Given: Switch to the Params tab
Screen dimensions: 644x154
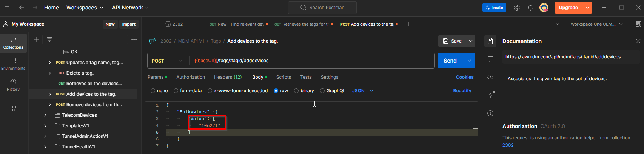Looking at the screenshot, I should click(157, 77).
